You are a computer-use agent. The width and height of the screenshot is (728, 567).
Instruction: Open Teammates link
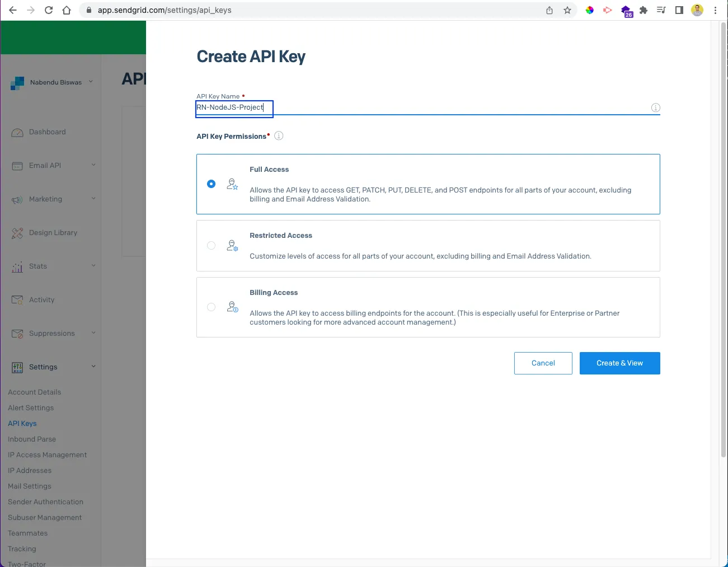28,533
